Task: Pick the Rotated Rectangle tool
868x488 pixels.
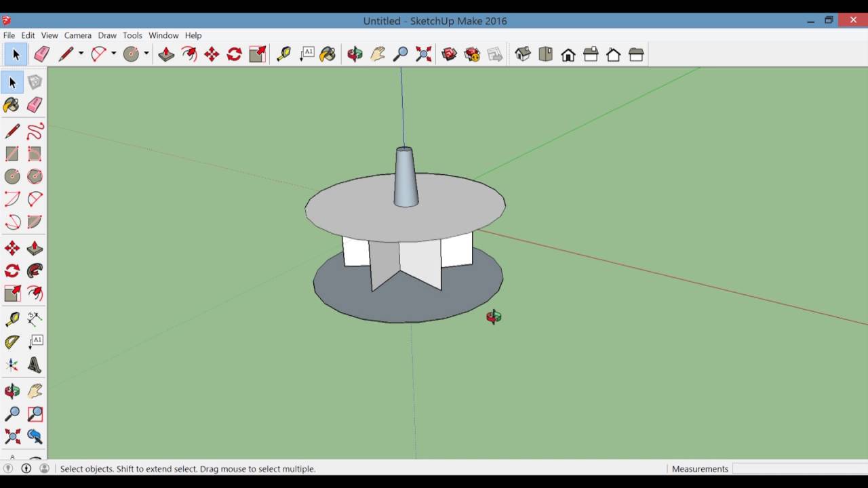Action: point(35,155)
